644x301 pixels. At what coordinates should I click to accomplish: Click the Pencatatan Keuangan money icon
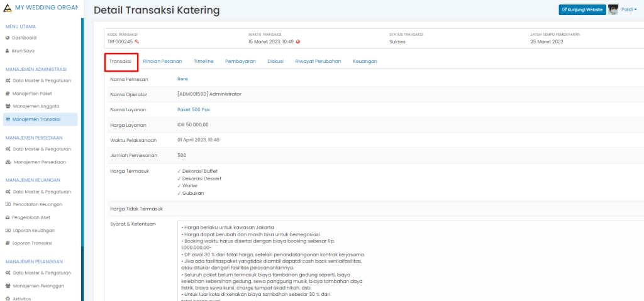[x=8, y=204]
